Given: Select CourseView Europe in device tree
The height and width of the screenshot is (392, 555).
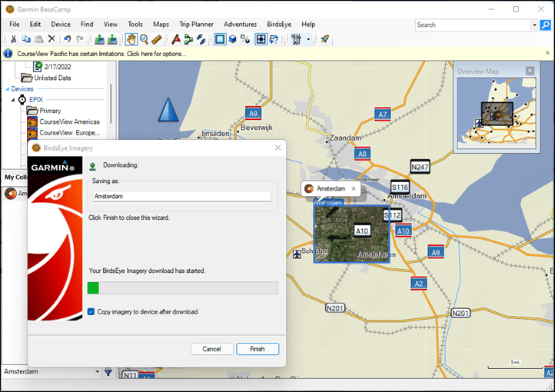Looking at the screenshot, I should (x=69, y=133).
